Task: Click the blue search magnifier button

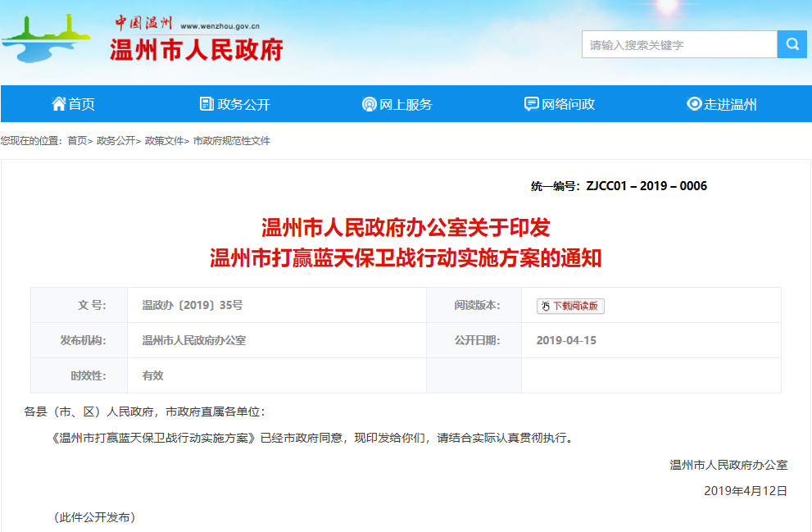Action: point(792,44)
